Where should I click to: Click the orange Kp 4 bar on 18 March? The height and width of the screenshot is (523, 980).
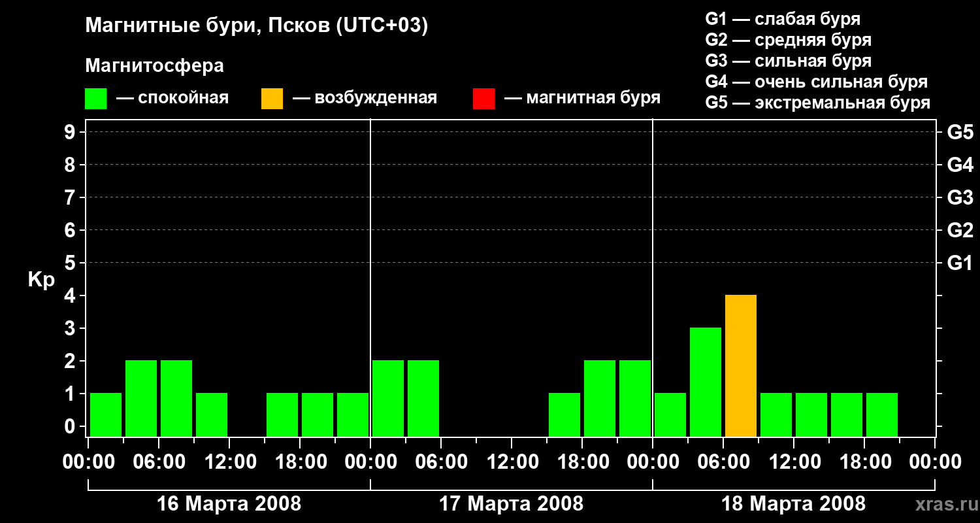coord(741,366)
